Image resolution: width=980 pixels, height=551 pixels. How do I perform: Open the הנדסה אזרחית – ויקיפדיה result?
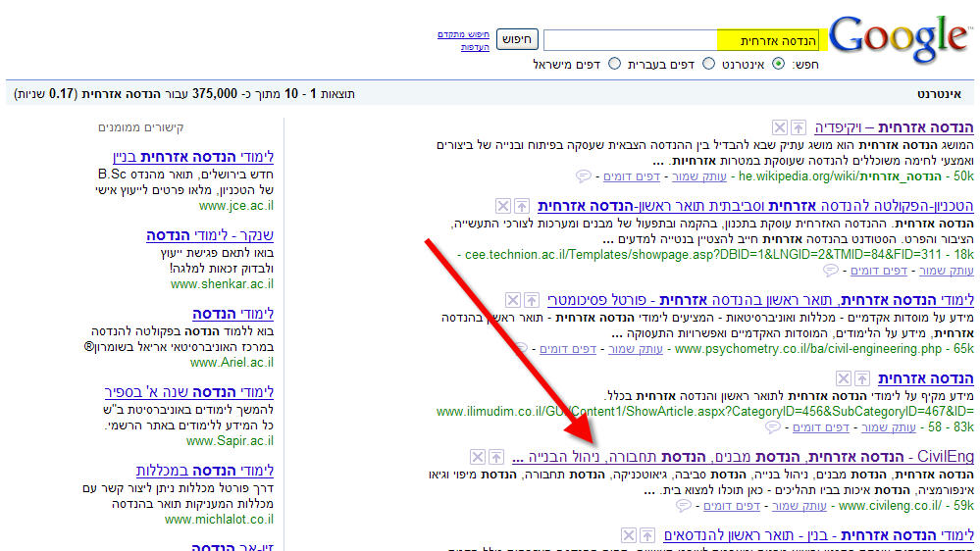pos(894,128)
